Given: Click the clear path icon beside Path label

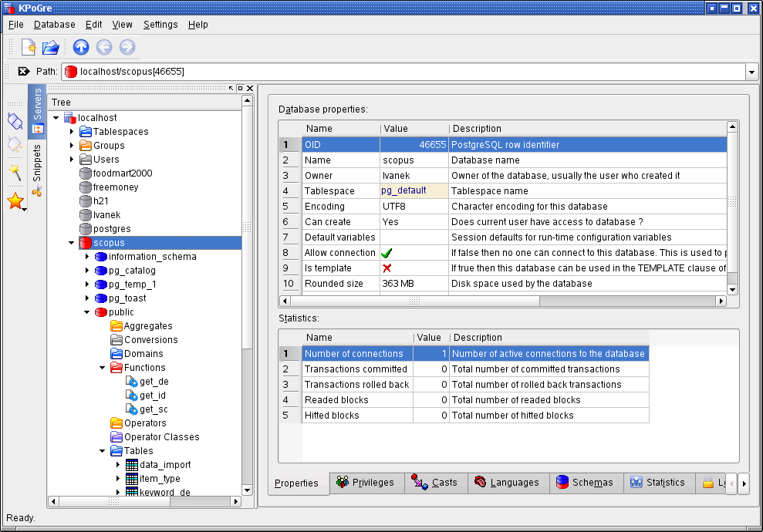Looking at the screenshot, I should [x=23, y=72].
